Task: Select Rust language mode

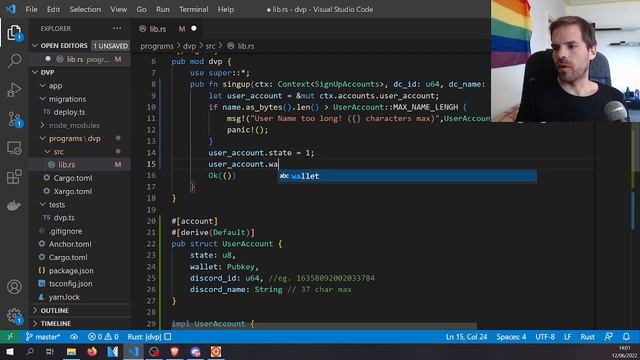Action: click(587, 337)
